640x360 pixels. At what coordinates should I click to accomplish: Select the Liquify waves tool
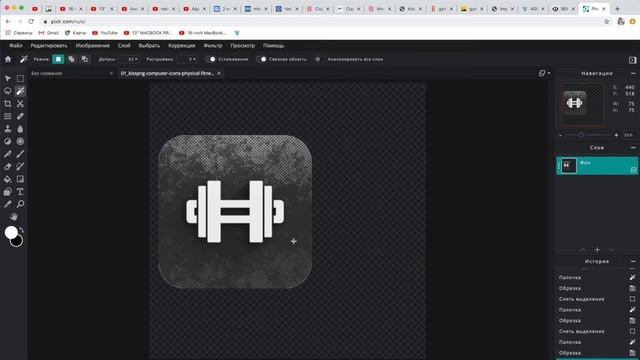point(8,116)
